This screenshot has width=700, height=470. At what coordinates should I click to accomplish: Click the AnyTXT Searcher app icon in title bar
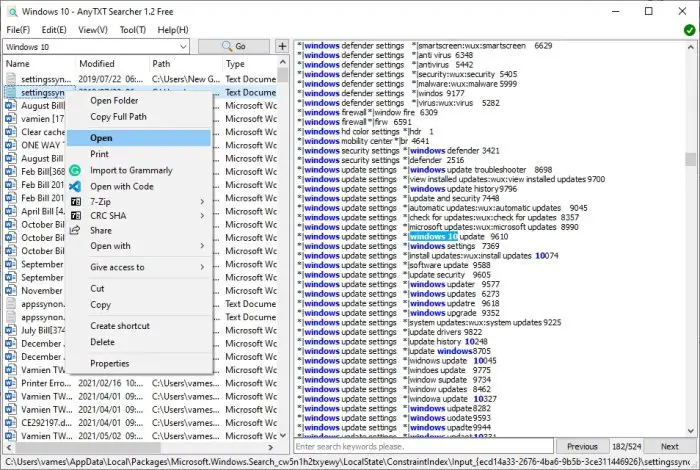[12, 12]
